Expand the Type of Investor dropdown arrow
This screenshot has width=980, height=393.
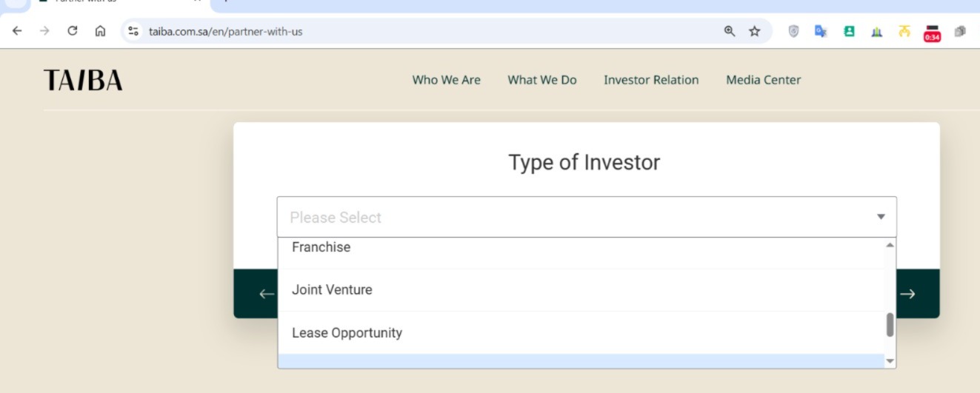[x=881, y=217]
